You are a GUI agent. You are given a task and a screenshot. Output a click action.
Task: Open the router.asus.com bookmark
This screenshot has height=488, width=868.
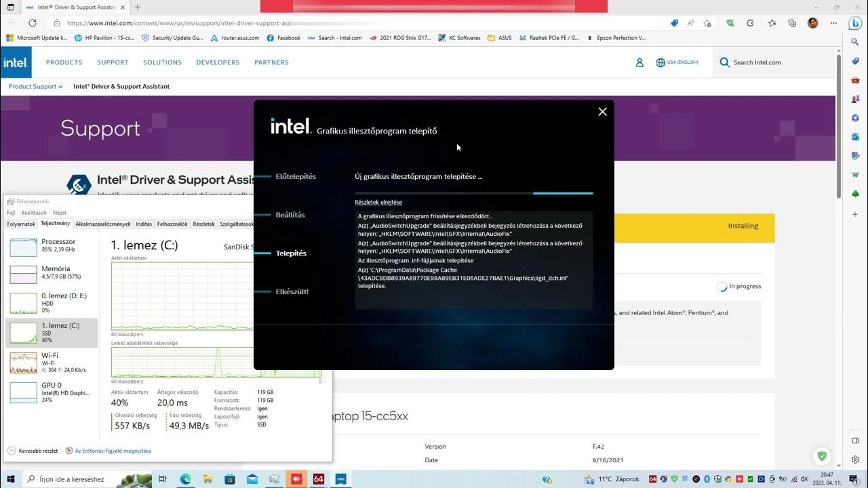235,38
